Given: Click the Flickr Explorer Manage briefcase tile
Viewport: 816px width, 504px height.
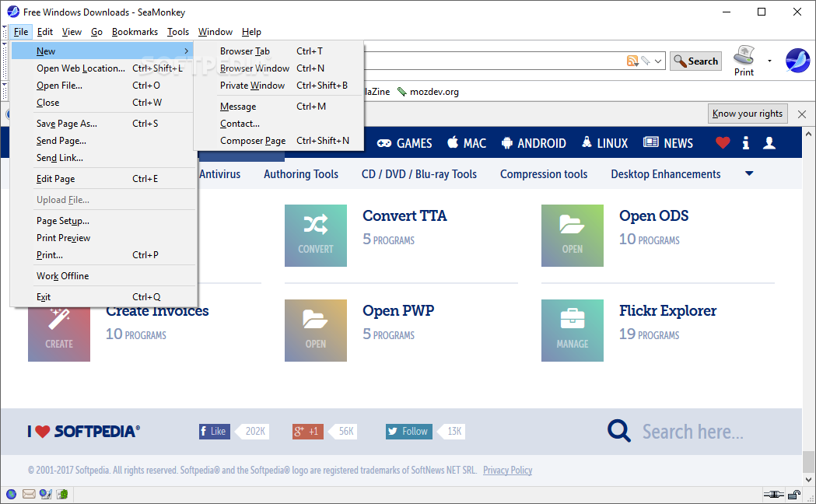Looking at the screenshot, I should [x=573, y=331].
